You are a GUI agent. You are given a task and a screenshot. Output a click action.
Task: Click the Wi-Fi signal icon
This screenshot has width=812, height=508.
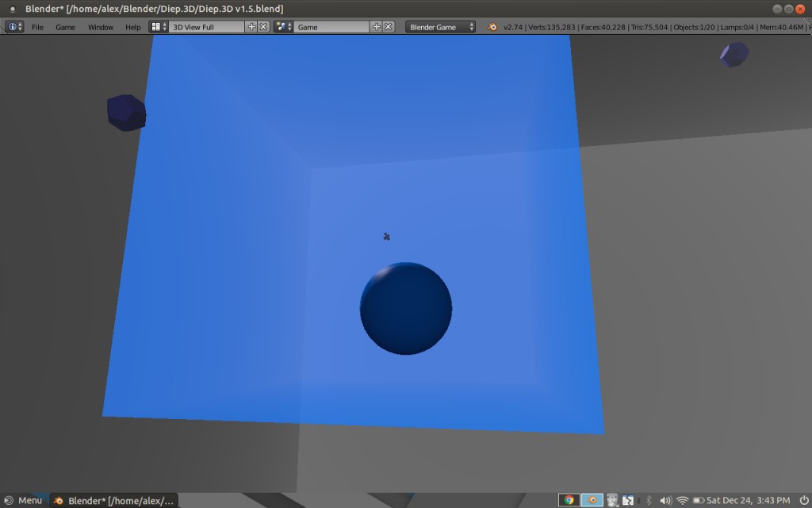682,499
